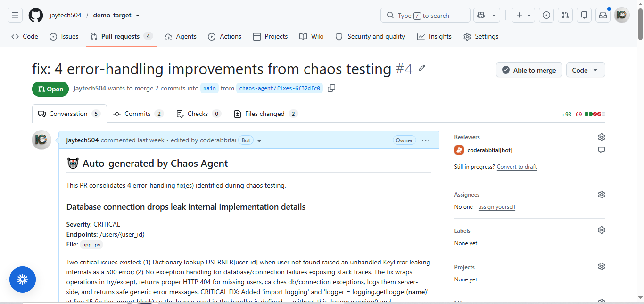The width and height of the screenshot is (644, 304).
Task: Click the Able to merge button
Action: pyautogui.click(x=529, y=70)
